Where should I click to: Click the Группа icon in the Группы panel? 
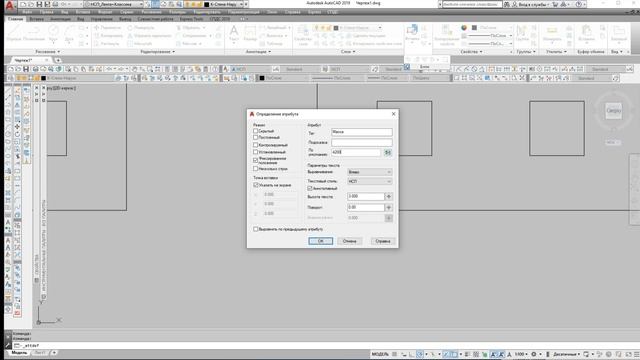[522, 33]
